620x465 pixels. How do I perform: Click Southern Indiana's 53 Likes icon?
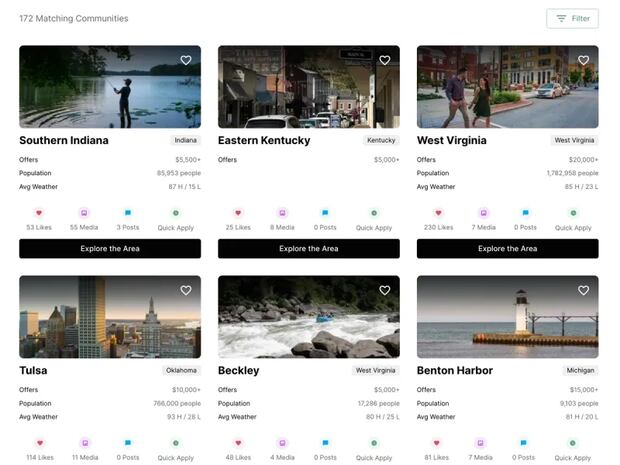40,213
